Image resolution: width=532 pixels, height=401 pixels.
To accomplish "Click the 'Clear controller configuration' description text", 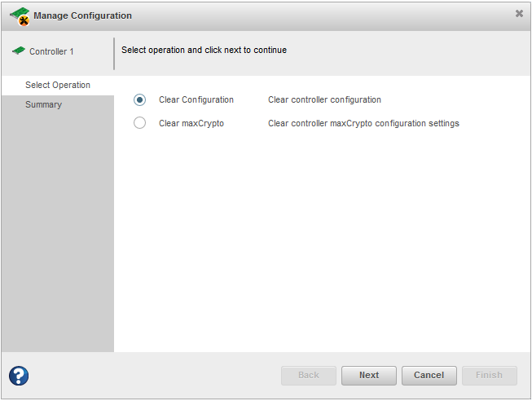I will tap(324, 99).
